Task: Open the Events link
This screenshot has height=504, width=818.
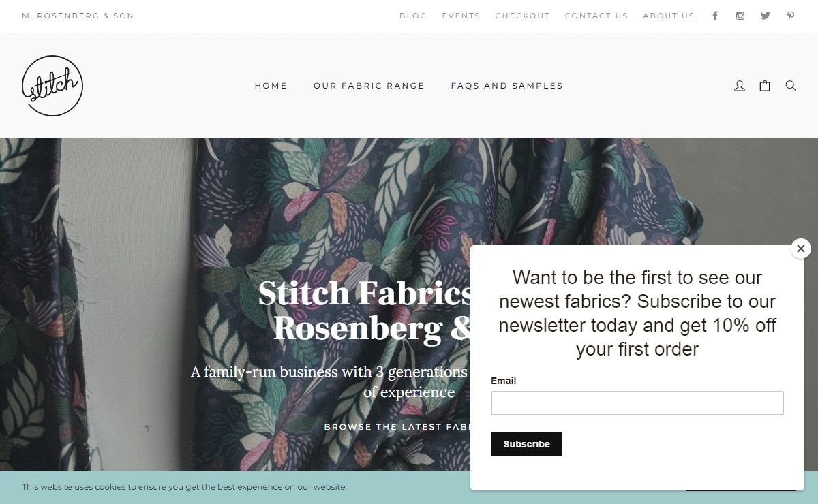Action: (x=461, y=16)
